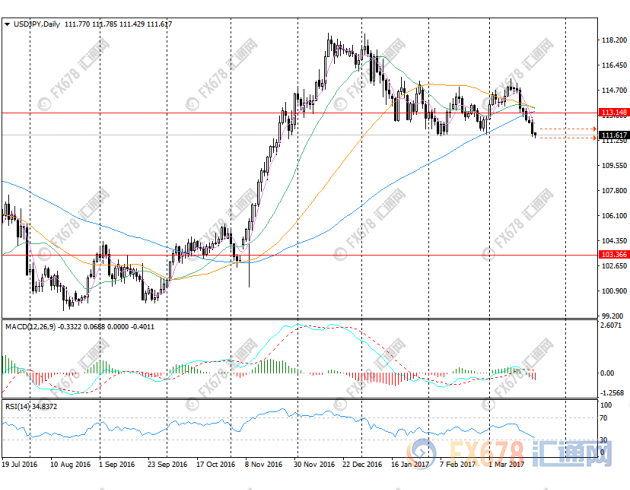Click the 2.6071 value on MACD scale
The height and width of the screenshot is (490, 630).
click(613, 325)
